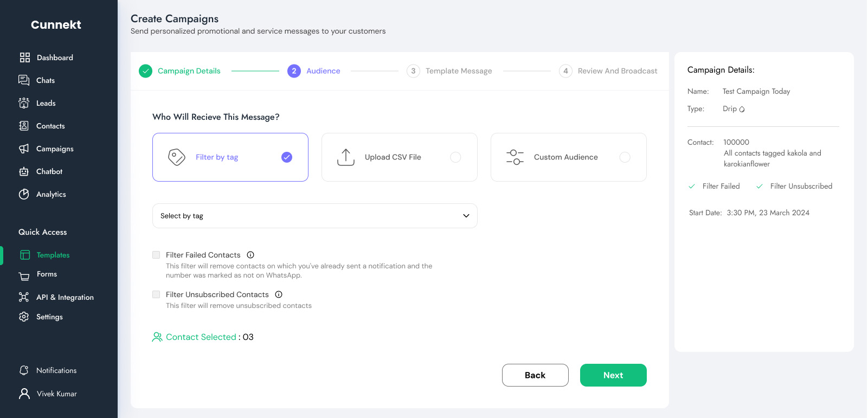Open the Dashboard grid icon
This screenshot has height=418, width=868.
click(25, 57)
